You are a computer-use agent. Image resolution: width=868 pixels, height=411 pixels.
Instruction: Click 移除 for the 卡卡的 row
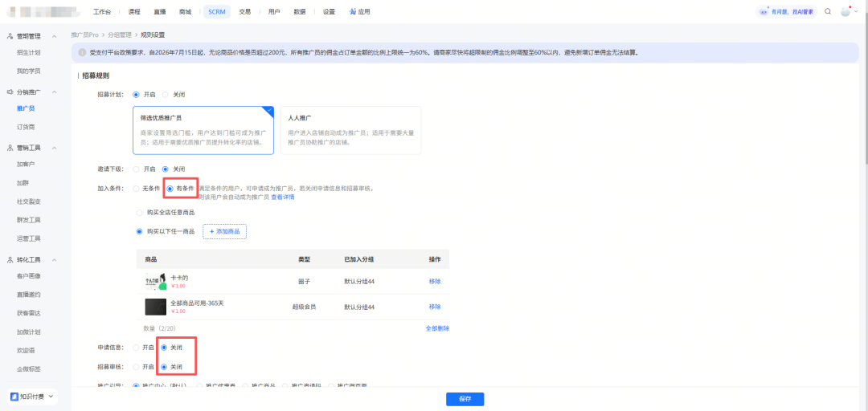[x=435, y=282]
